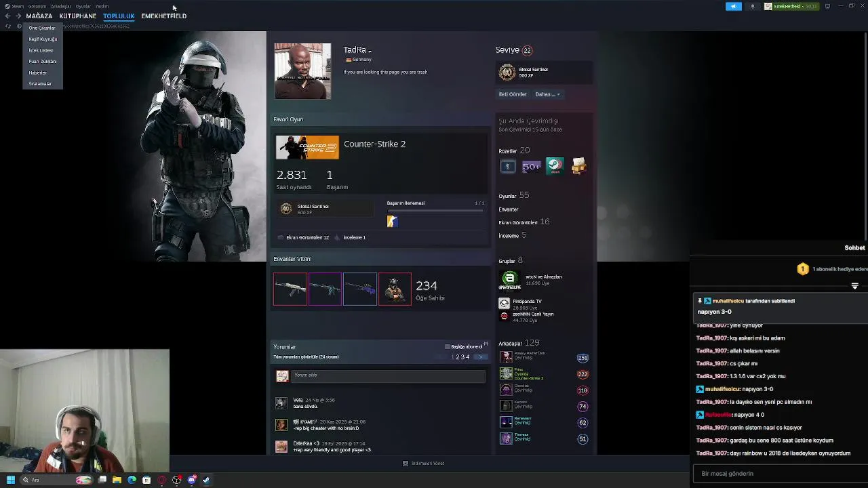Switch to the TOPLULUK tab
868x488 pixels.
click(x=119, y=16)
